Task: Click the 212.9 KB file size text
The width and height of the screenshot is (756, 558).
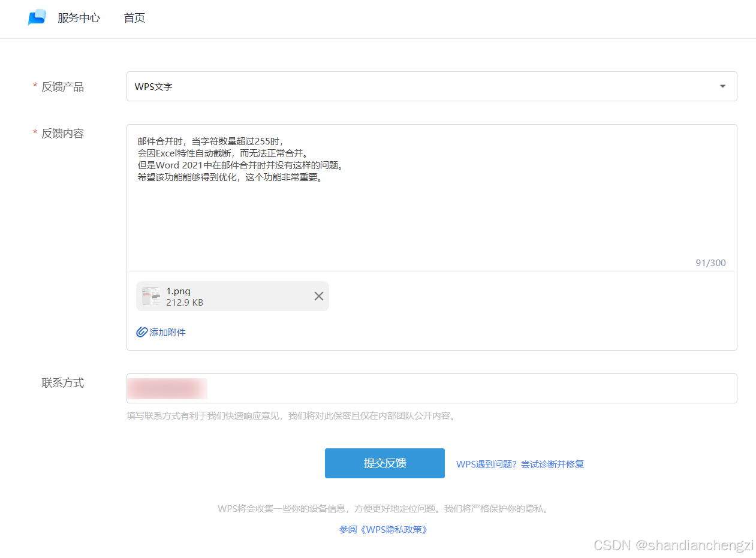Action: [185, 303]
